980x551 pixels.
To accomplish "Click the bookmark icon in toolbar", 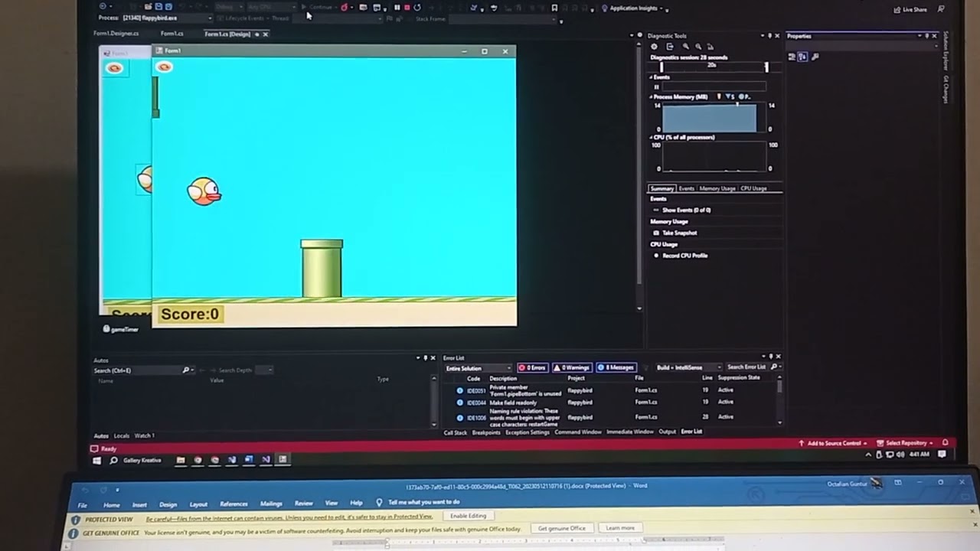I will pos(554,8).
